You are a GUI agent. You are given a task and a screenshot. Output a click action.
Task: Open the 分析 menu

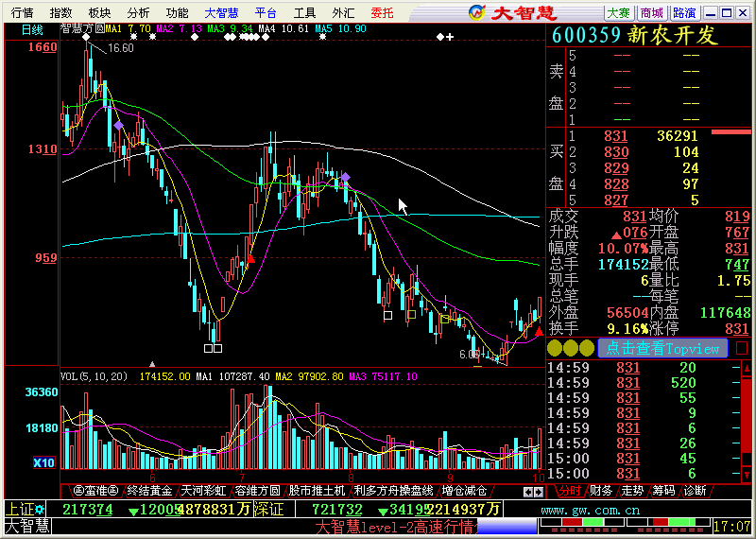pos(138,13)
